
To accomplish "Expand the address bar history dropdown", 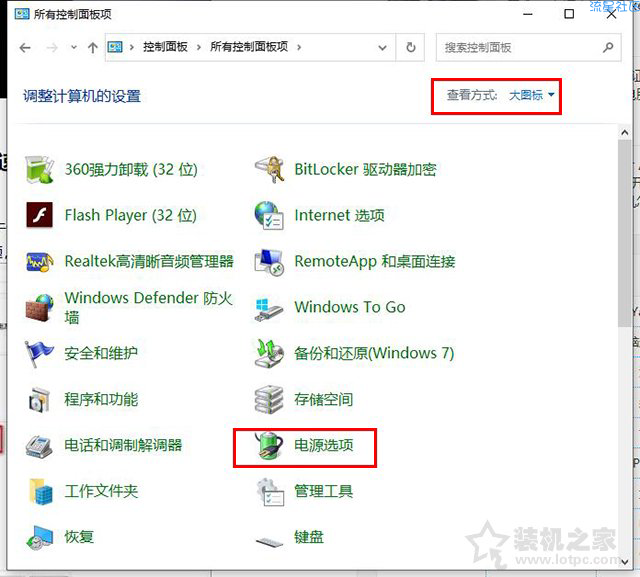I will pos(382,48).
